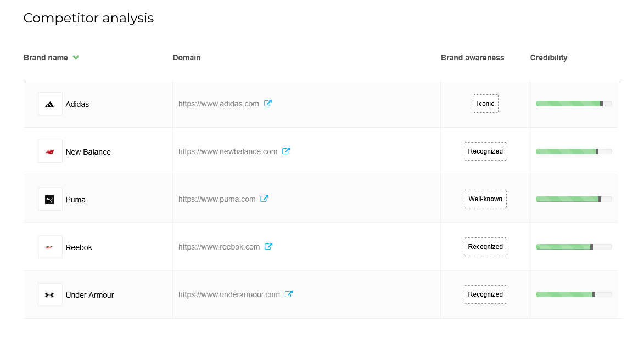Visit the https://www.adidas.com link

pos(219,104)
